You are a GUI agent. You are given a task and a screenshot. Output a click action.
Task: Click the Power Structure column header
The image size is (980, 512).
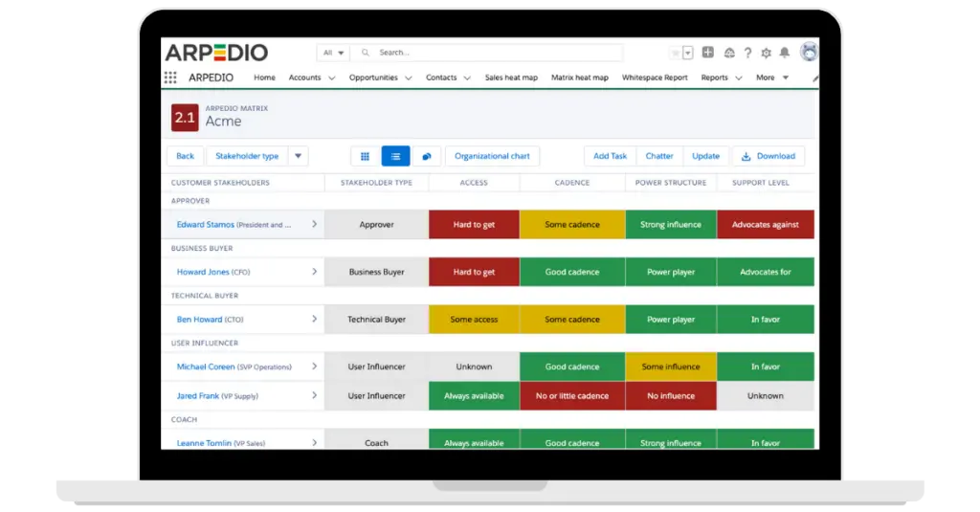671,183
